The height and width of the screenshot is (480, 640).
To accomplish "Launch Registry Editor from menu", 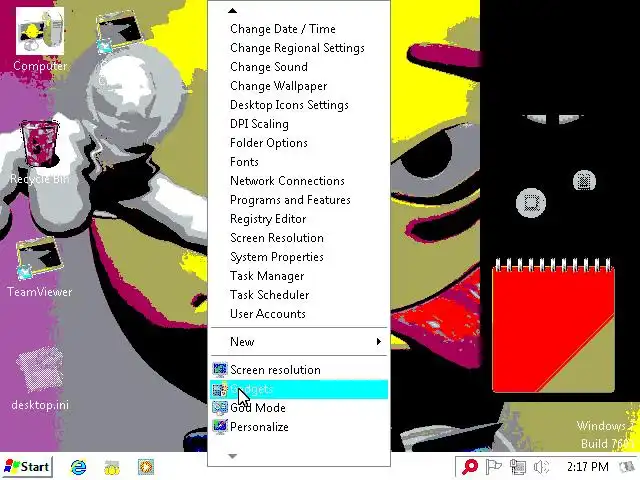I will click(x=299, y=219).
